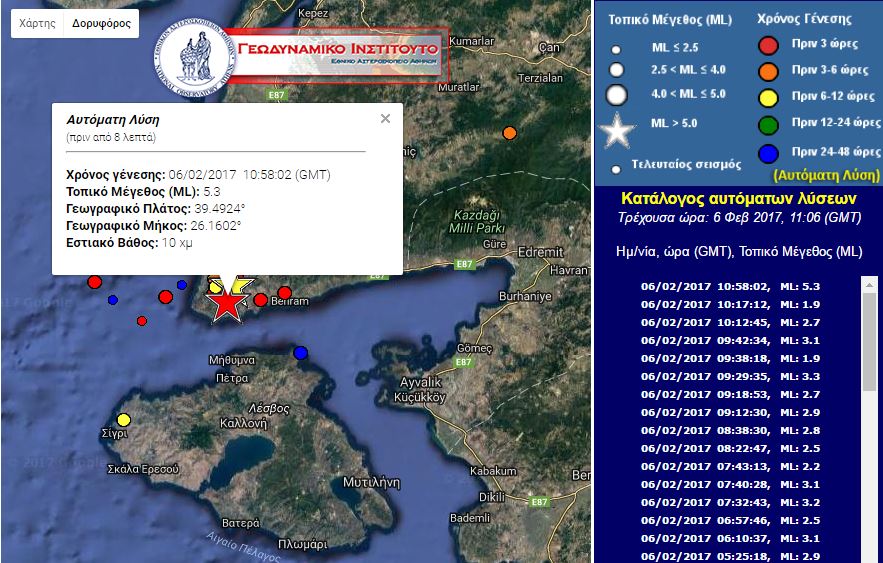
Task: Click the leftmost red earthquake circle
Action: [x=94, y=282]
